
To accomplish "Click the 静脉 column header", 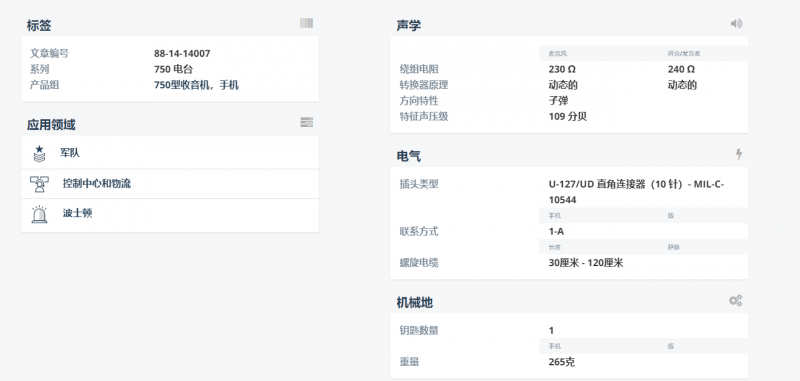I will tap(673, 247).
